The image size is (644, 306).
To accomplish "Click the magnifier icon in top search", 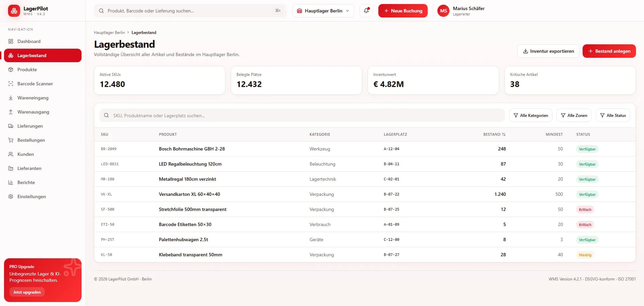I will [101, 11].
